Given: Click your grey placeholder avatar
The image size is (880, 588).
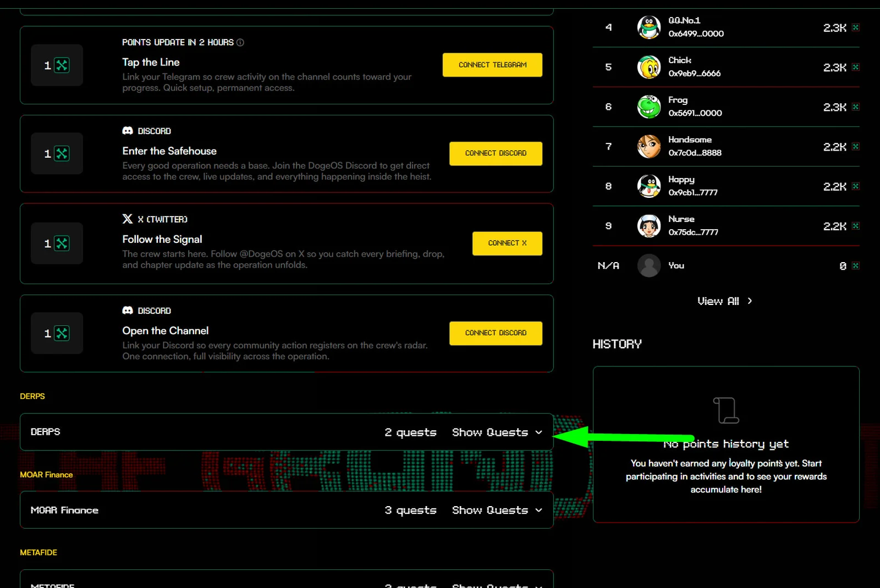Looking at the screenshot, I should 649,266.
